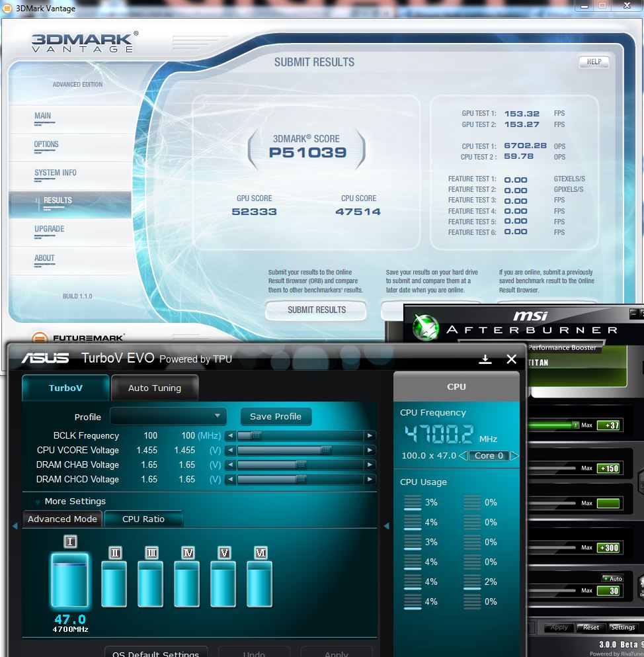This screenshot has height=657, width=644.
Task: Decrease BCLK Frequency with its left arrow
Action: point(230,436)
